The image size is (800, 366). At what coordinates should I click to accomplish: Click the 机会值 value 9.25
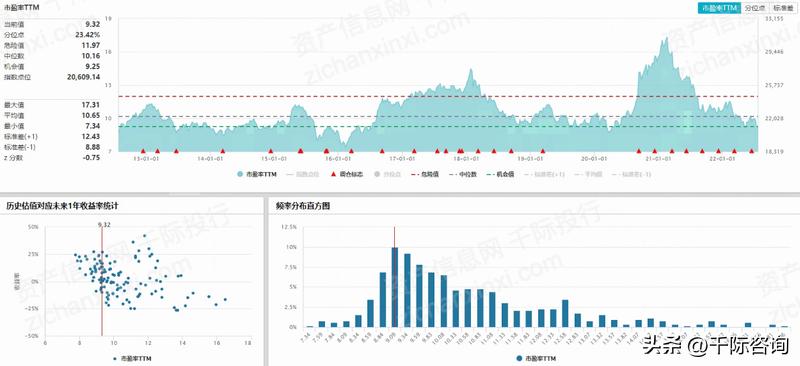pyautogui.click(x=92, y=66)
